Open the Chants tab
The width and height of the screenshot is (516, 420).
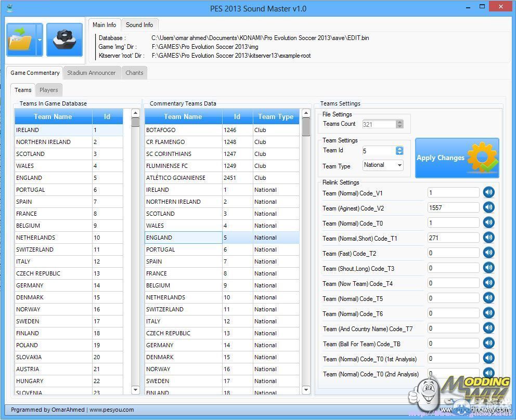[134, 73]
